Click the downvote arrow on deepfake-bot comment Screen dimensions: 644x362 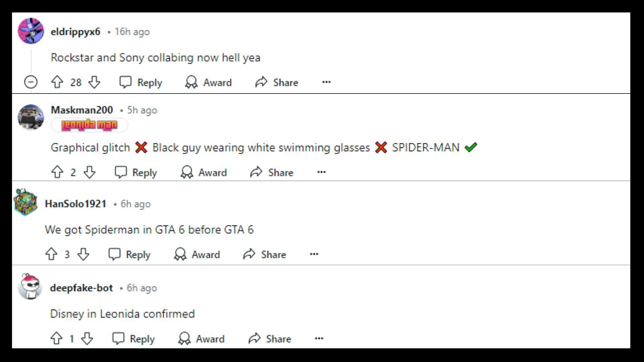[x=87, y=339]
